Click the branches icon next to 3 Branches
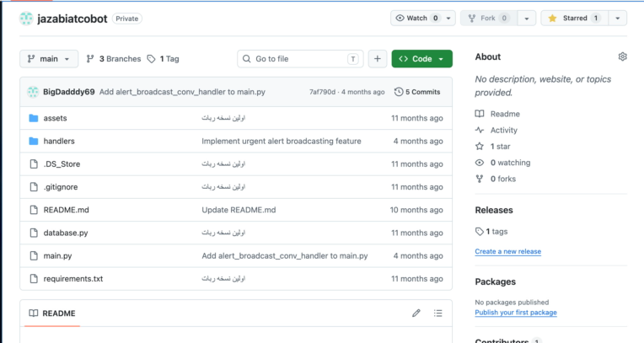 pyautogui.click(x=90, y=59)
